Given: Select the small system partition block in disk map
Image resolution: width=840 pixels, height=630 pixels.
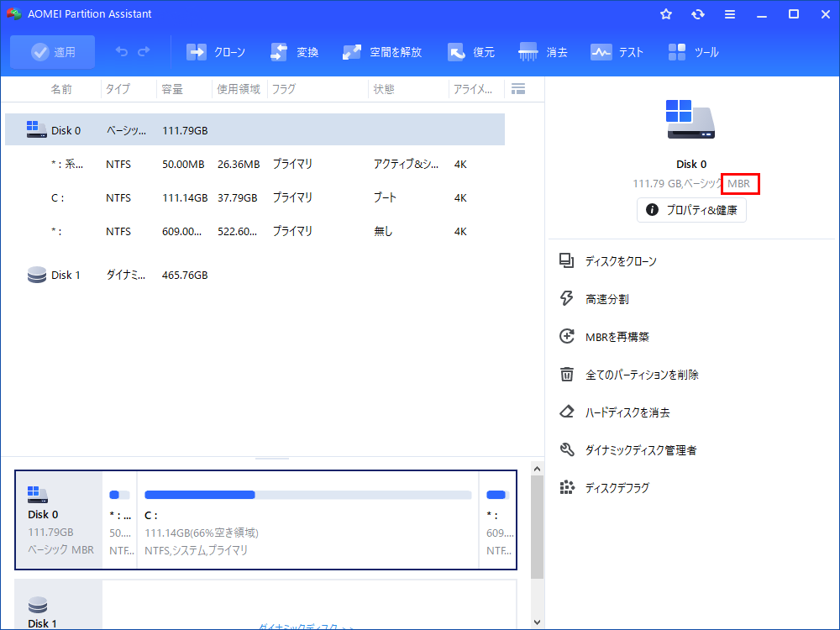Looking at the screenshot, I should tap(120, 520).
